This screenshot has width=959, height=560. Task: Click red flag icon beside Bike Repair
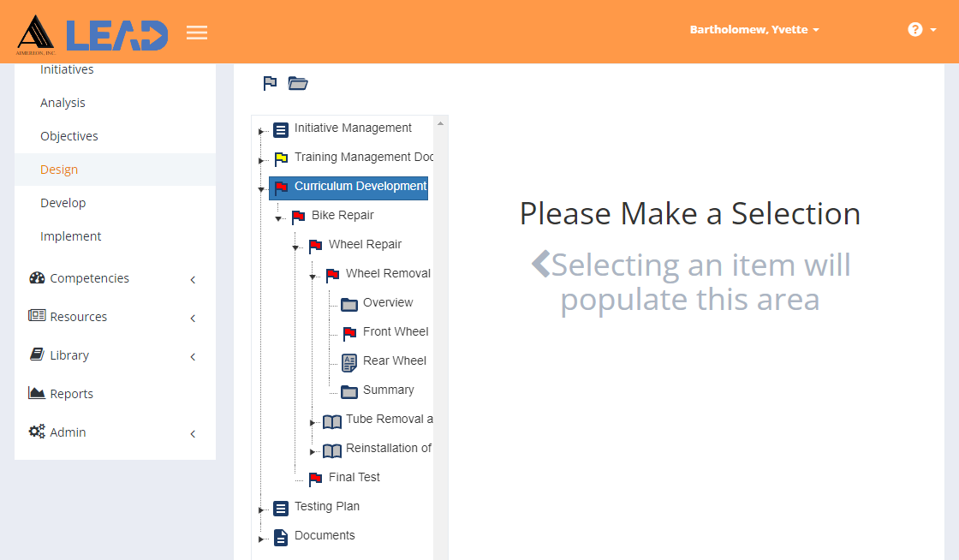tap(298, 217)
